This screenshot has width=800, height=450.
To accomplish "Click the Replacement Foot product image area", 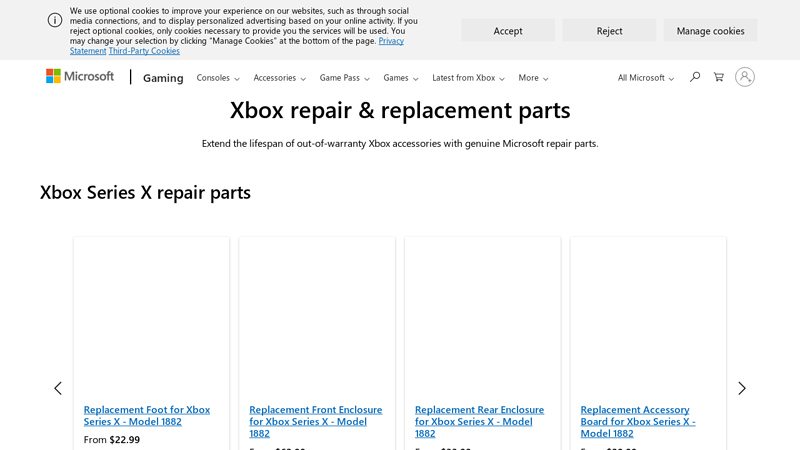I will click(152, 320).
